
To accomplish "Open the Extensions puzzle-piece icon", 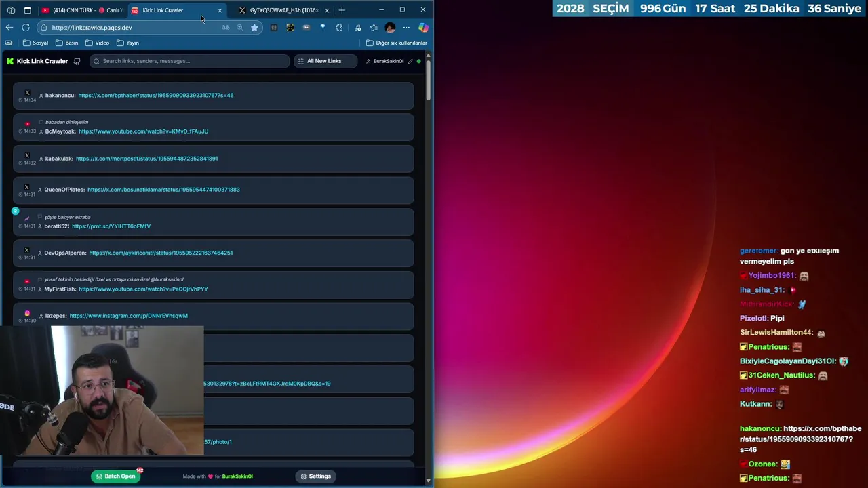I will coord(339,28).
